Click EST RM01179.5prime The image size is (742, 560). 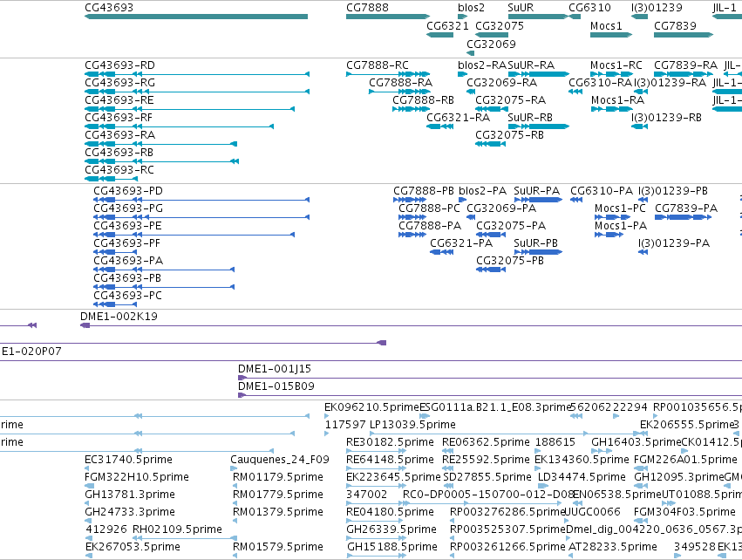pyautogui.click(x=278, y=477)
